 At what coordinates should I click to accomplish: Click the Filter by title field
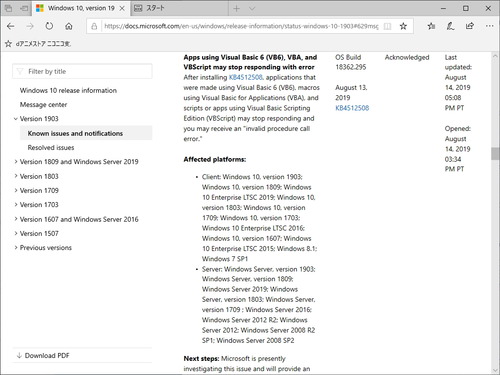[x=82, y=71]
